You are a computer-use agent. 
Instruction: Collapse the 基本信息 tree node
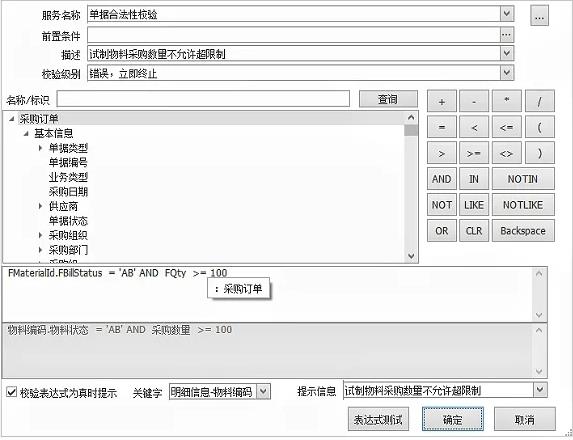pos(26,133)
